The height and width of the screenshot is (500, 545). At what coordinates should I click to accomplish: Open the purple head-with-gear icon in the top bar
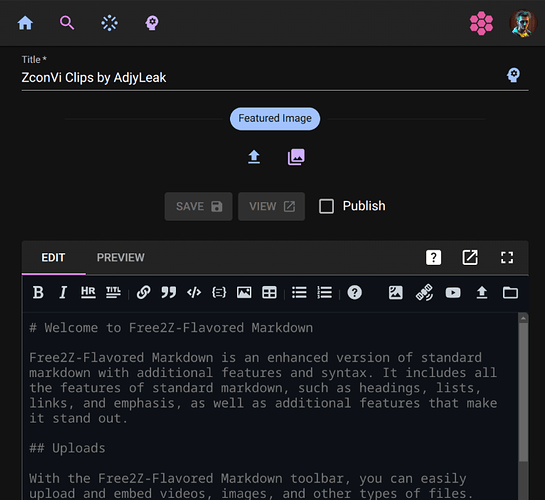[x=152, y=23]
